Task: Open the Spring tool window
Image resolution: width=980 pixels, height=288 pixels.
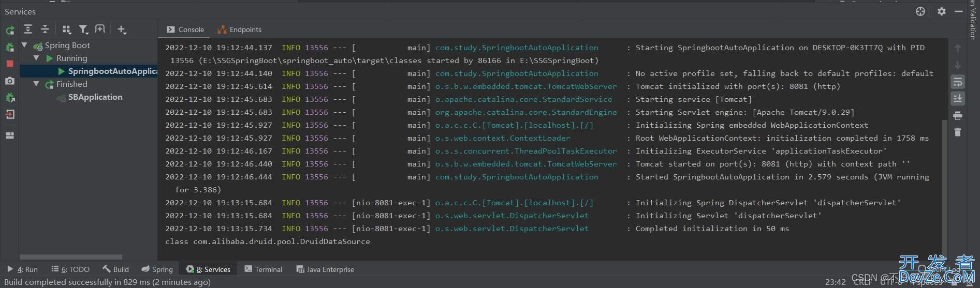Action: click(157, 269)
